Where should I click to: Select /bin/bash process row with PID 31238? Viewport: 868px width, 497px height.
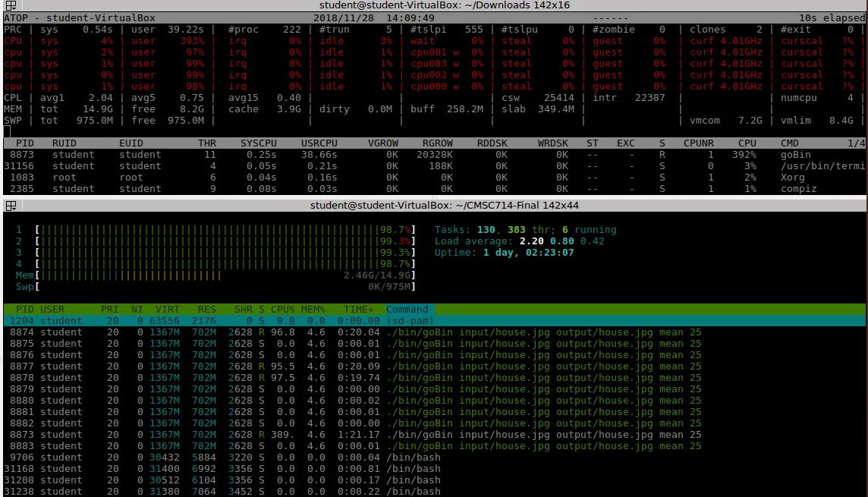(x=435, y=492)
